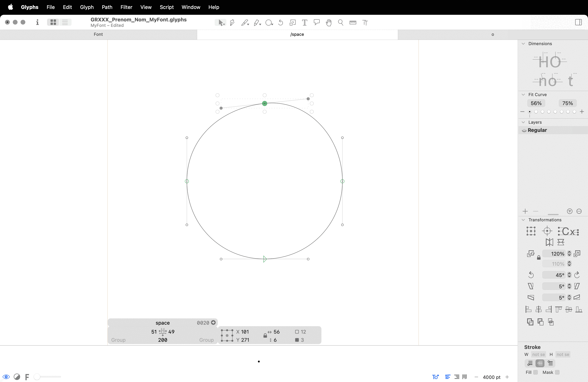Viewport: 588px width, 382px height.
Task: Select the Zoom magnifier tool
Action: tap(340, 23)
